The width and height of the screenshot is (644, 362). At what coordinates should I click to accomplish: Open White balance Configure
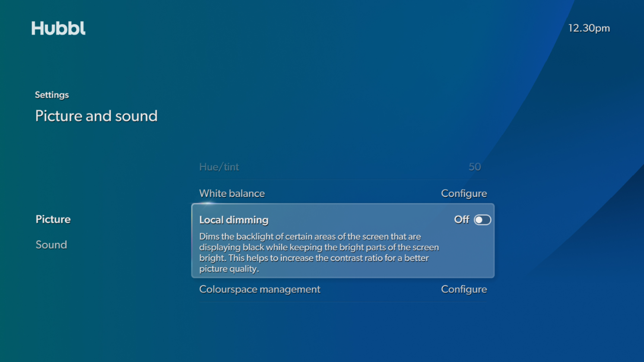[x=463, y=193]
